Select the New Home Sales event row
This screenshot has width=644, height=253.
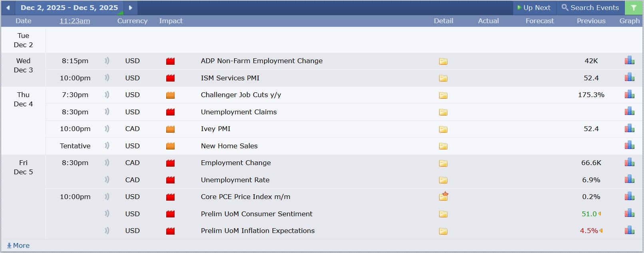tap(229, 146)
